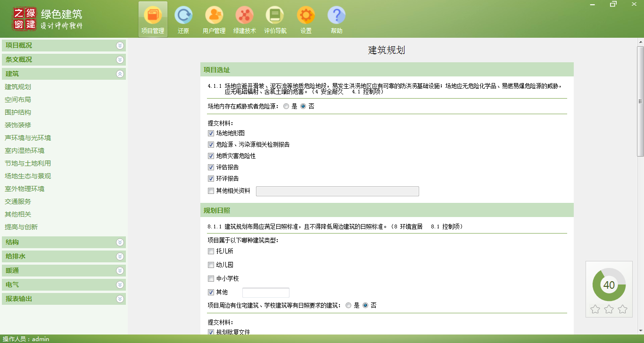Open 用户管理 user management

point(214,18)
